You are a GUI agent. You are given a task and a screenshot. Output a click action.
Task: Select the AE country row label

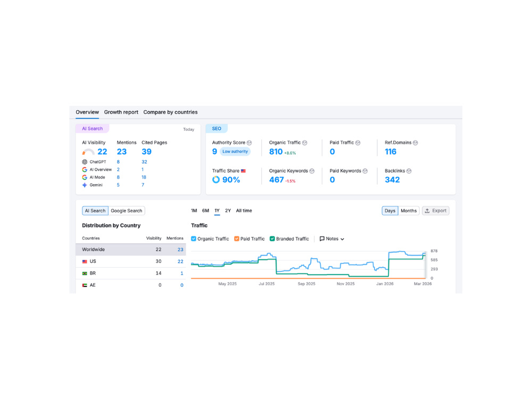[x=93, y=285]
